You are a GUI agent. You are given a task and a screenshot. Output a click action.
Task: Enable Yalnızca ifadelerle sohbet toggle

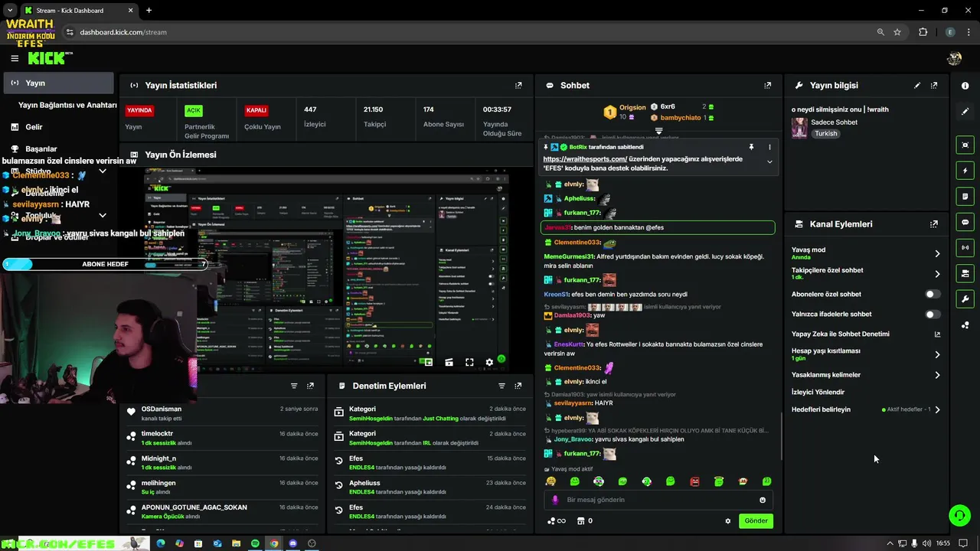(x=933, y=314)
